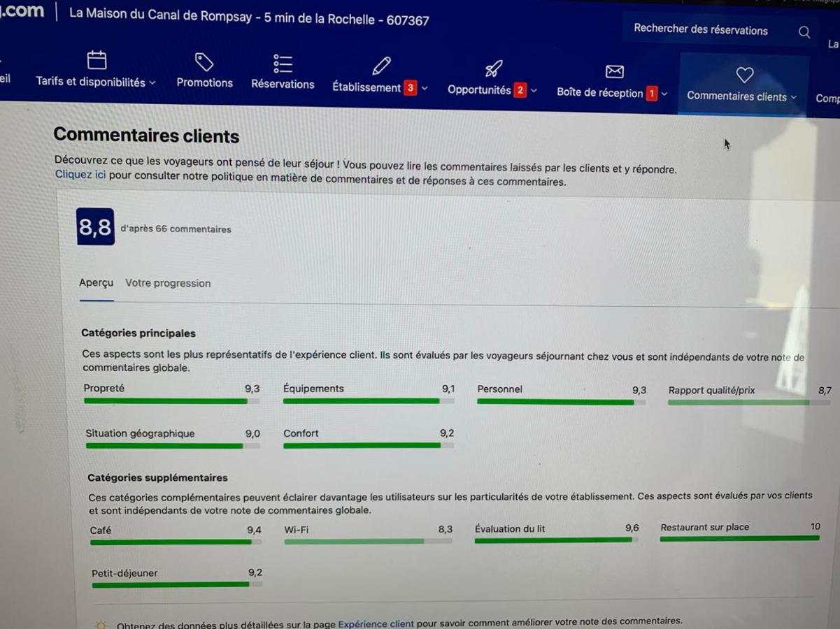Click in the Rechercher des réservations field
This screenshot has width=840, height=629.
(700, 30)
